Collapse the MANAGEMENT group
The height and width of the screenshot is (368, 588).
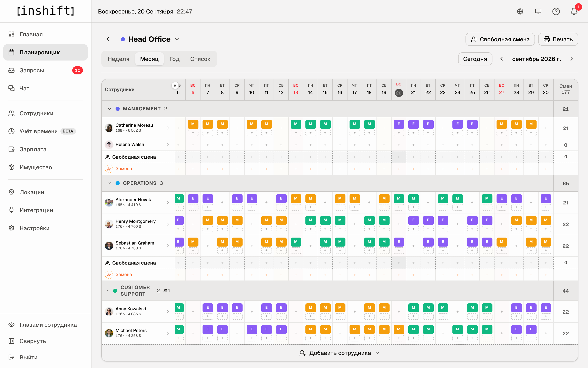[109, 109]
